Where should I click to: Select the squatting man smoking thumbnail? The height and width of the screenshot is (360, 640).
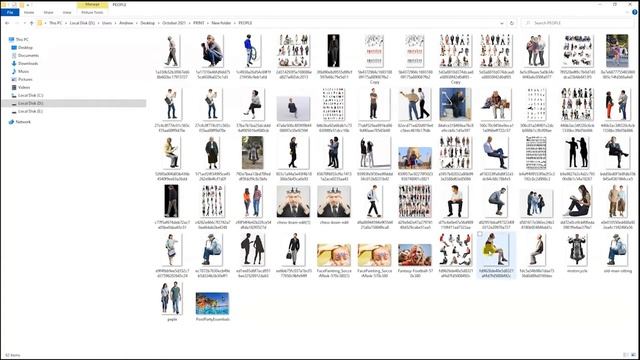(212, 51)
